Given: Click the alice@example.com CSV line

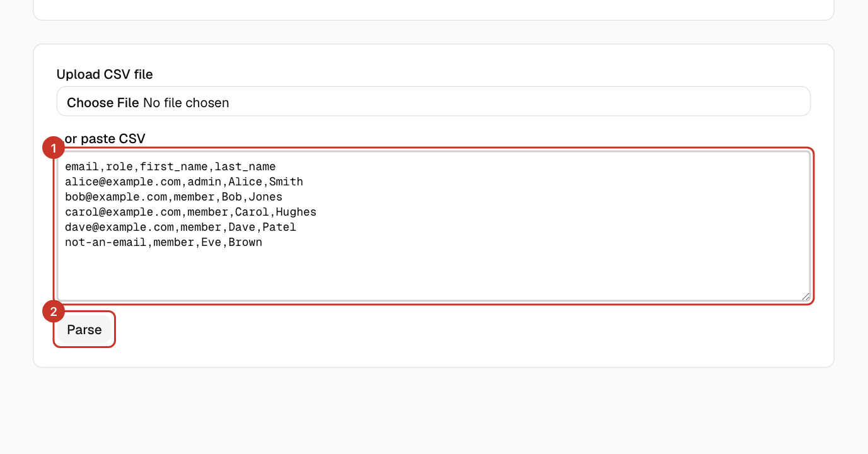Looking at the screenshot, I should coord(184,182).
